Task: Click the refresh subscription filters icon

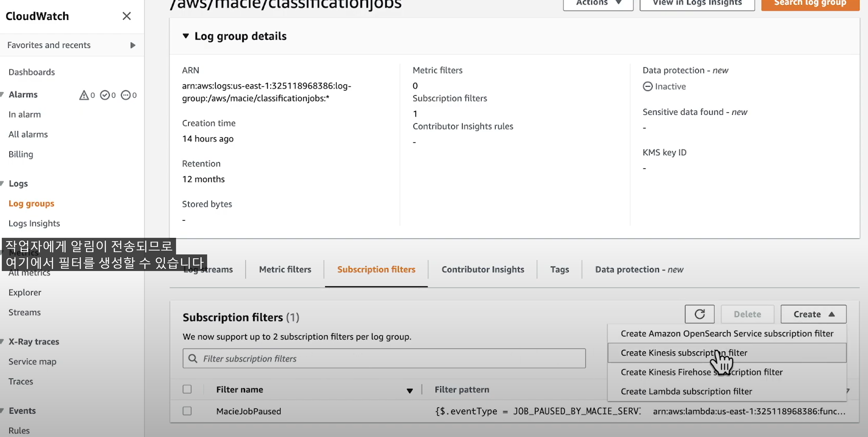Action: click(x=699, y=314)
